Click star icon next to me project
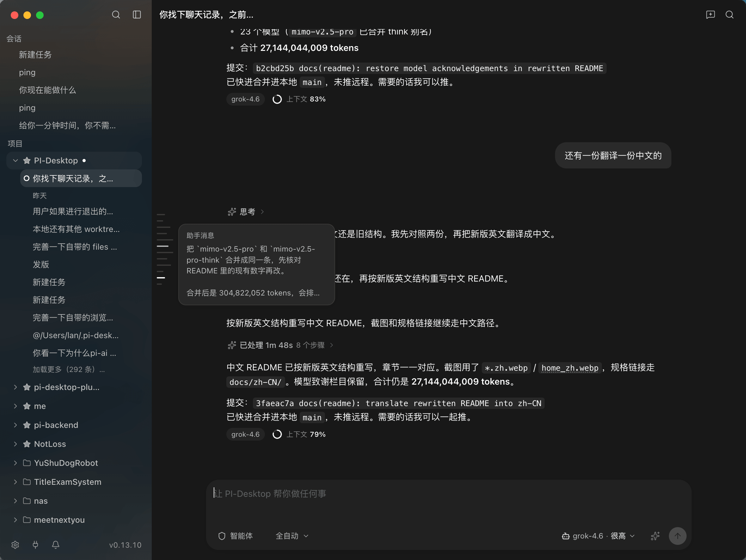Viewport: 746px width, 560px height. tap(27, 406)
